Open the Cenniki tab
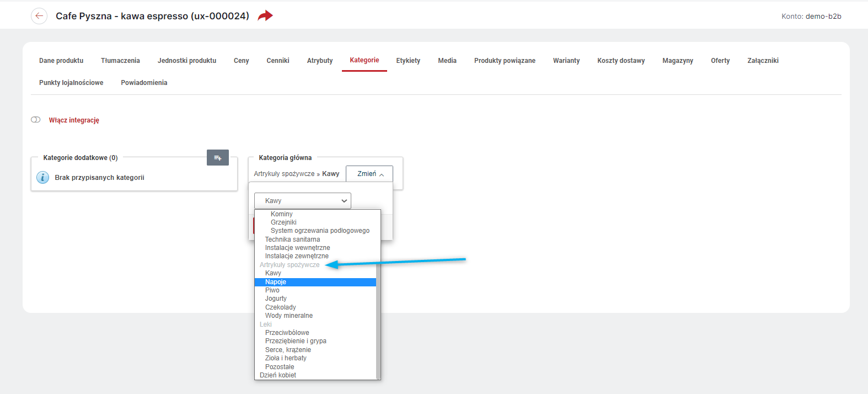The image size is (868, 394). click(278, 61)
